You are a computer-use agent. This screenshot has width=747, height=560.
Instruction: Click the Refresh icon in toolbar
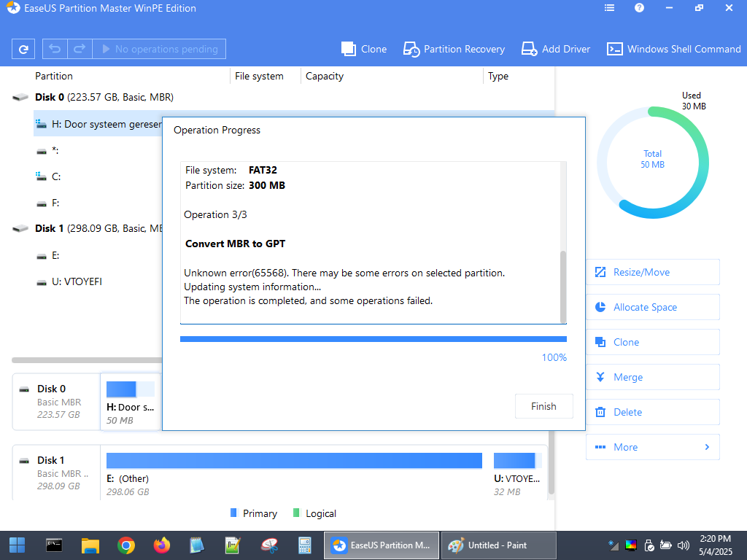coord(23,49)
